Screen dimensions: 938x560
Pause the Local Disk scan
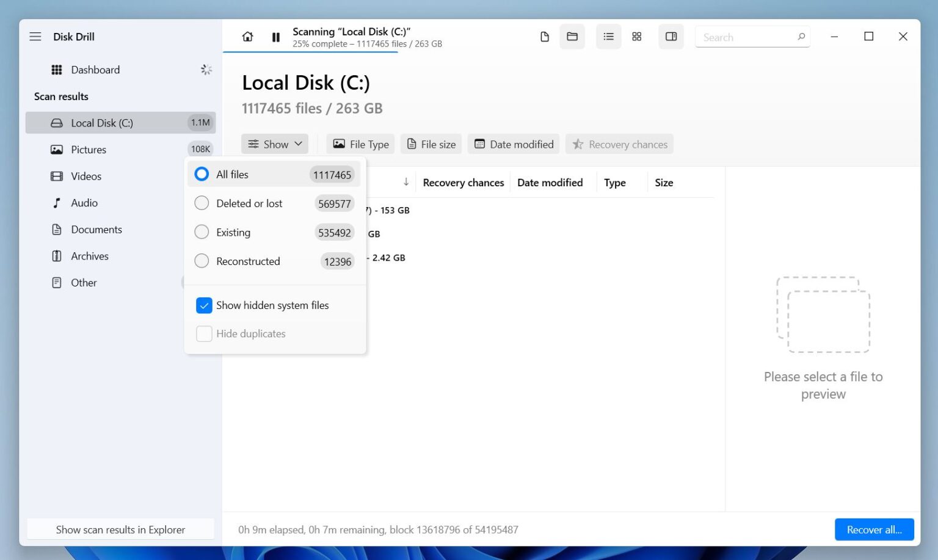(275, 37)
